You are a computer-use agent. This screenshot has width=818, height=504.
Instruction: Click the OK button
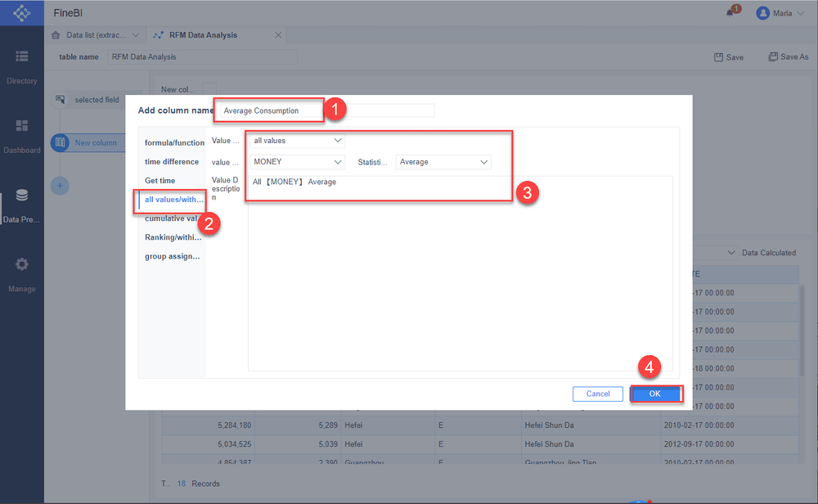pyautogui.click(x=655, y=394)
